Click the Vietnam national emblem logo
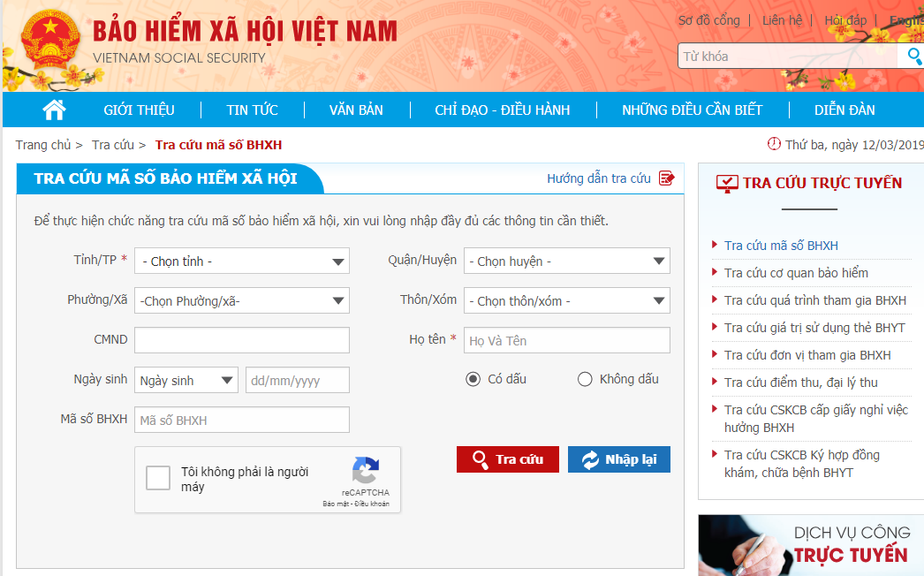This screenshot has height=576, width=924. [x=50, y=42]
